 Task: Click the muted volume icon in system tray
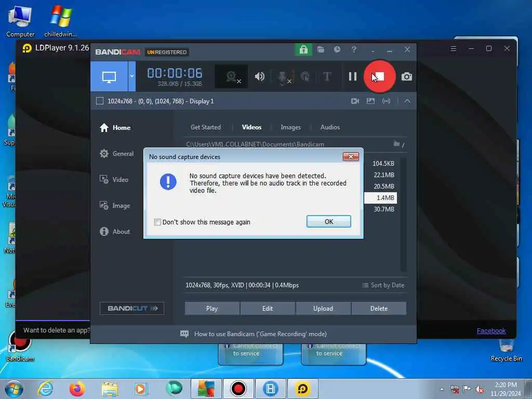480,390
